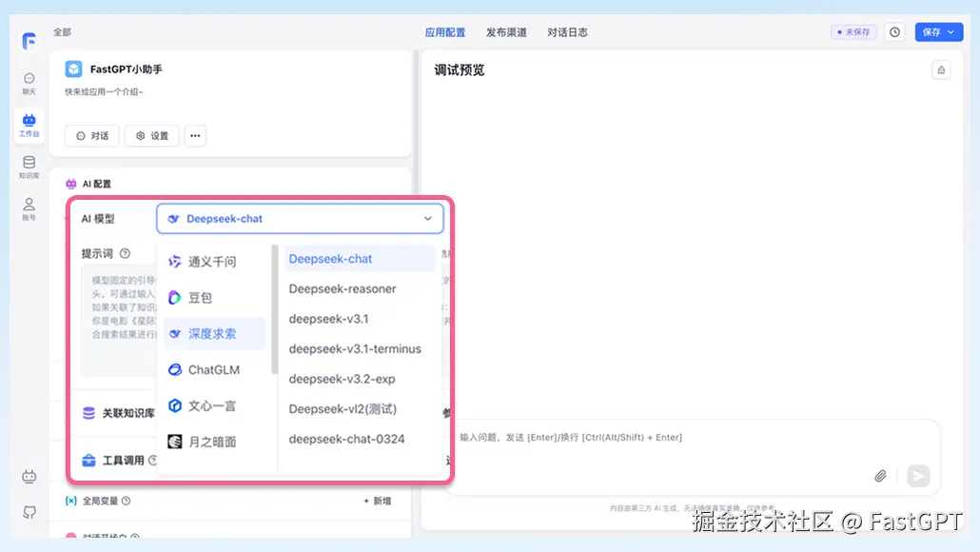Open the 聊天 chat sidebar icon
This screenshot has height=552, width=980.
(29, 83)
